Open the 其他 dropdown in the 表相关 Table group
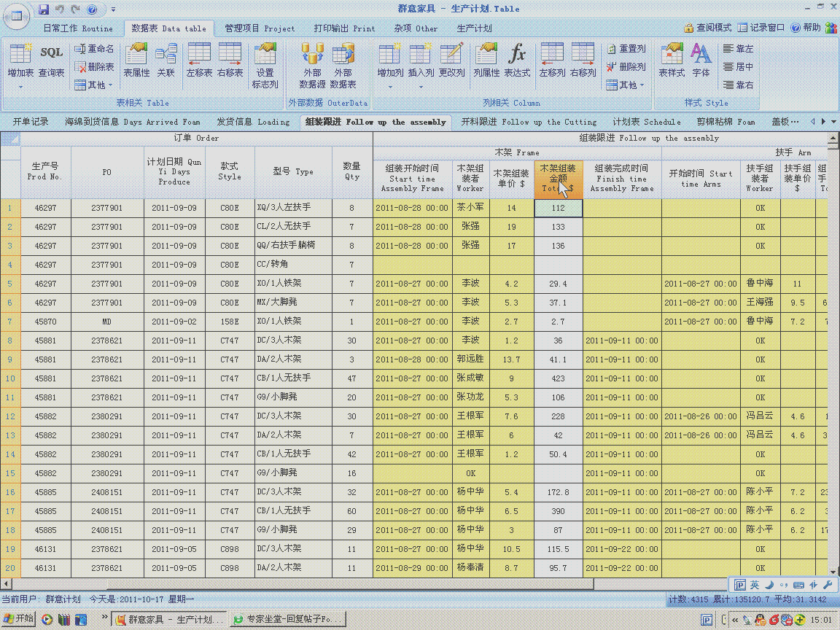840x630 pixels. click(94, 85)
